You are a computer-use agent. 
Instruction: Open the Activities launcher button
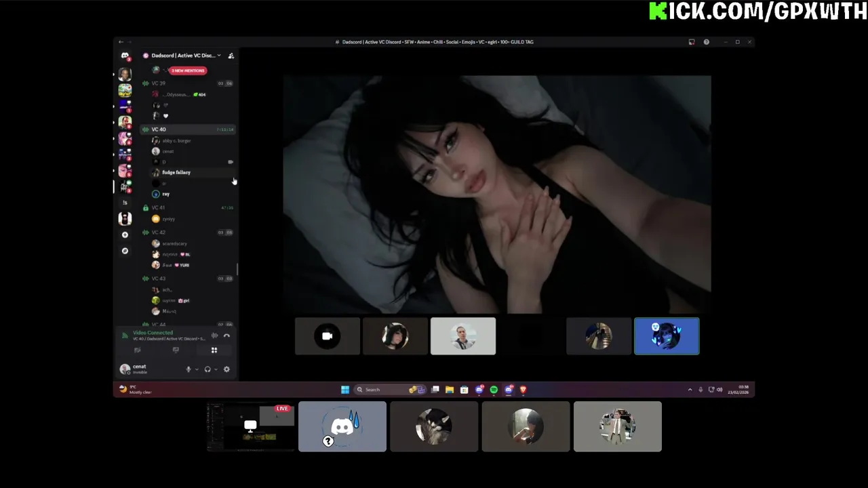214,350
